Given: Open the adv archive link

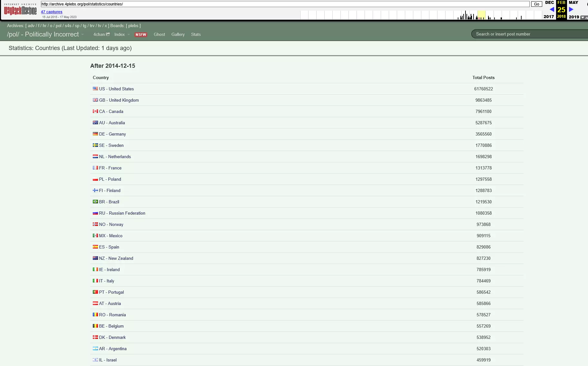Looking at the screenshot, I should click(x=31, y=25).
